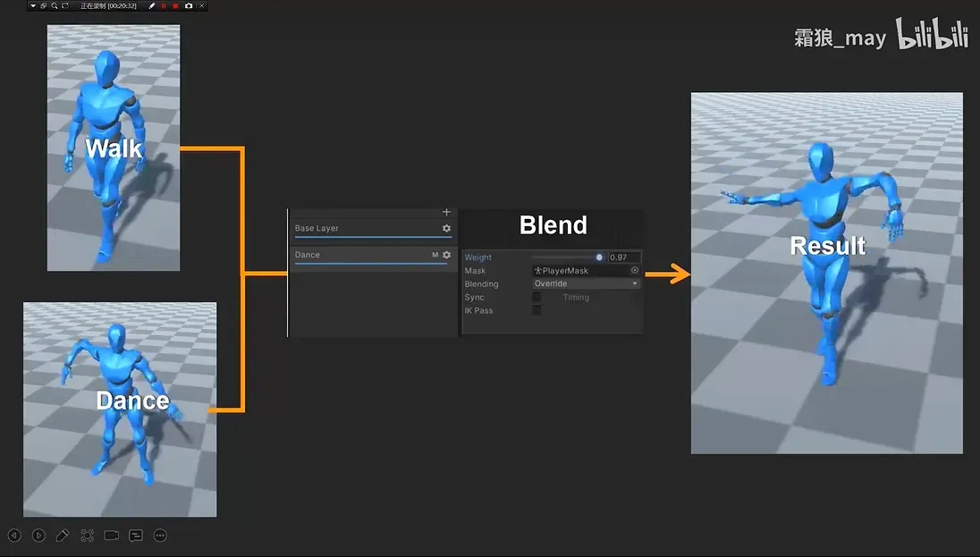980x557 pixels.
Task: Open more options ellipsis in bottom toolbar
Action: pos(160,536)
